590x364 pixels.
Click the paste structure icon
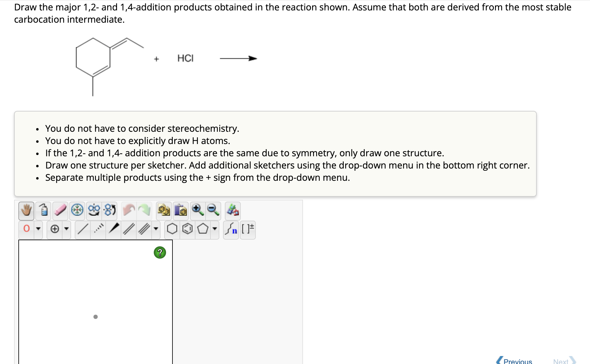coord(181,210)
